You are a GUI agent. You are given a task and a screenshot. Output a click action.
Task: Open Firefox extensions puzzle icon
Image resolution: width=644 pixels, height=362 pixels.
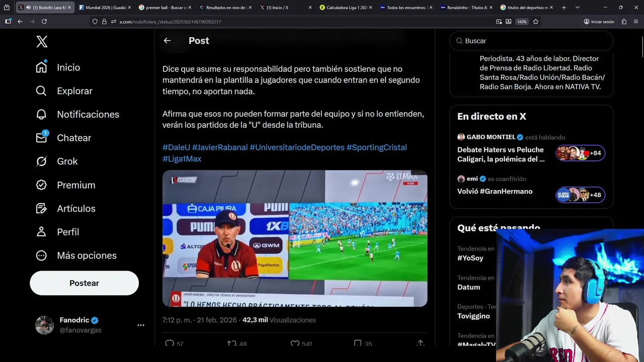tap(624, 22)
